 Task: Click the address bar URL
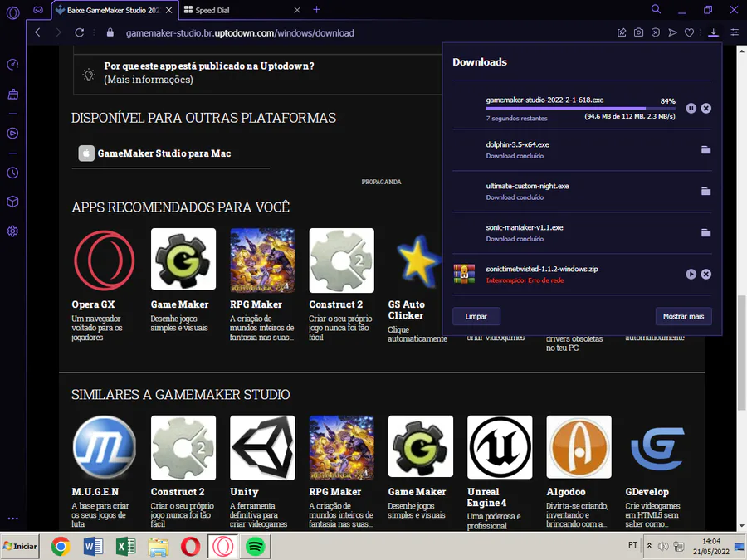[240, 33]
